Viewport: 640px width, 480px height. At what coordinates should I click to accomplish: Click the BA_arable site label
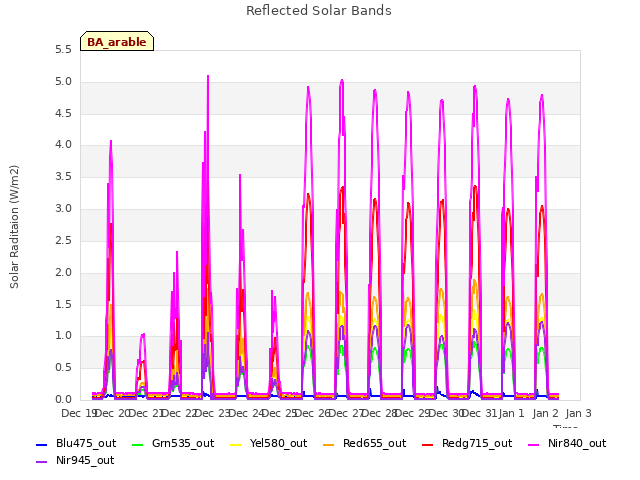click(x=117, y=42)
